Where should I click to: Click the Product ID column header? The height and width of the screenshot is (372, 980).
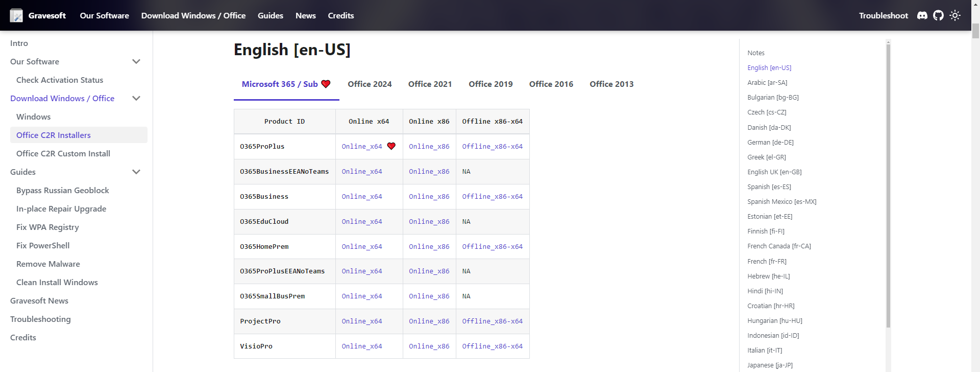tap(284, 122)
